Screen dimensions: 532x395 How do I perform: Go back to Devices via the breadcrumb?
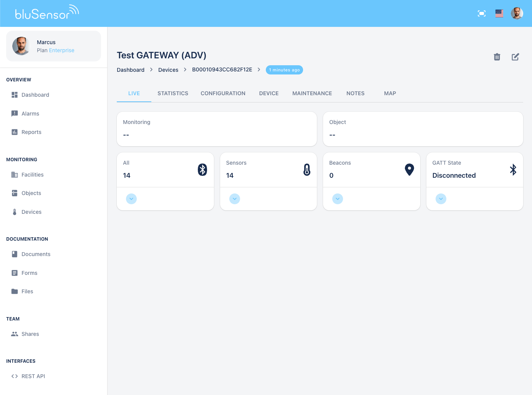[168, 69]
